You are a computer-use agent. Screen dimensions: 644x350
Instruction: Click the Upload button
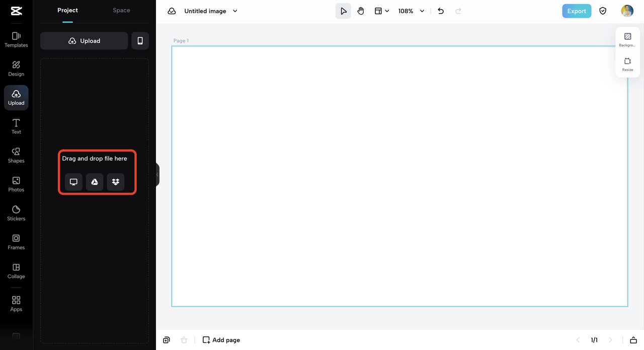pyautogui.click(x=84, y=41)
